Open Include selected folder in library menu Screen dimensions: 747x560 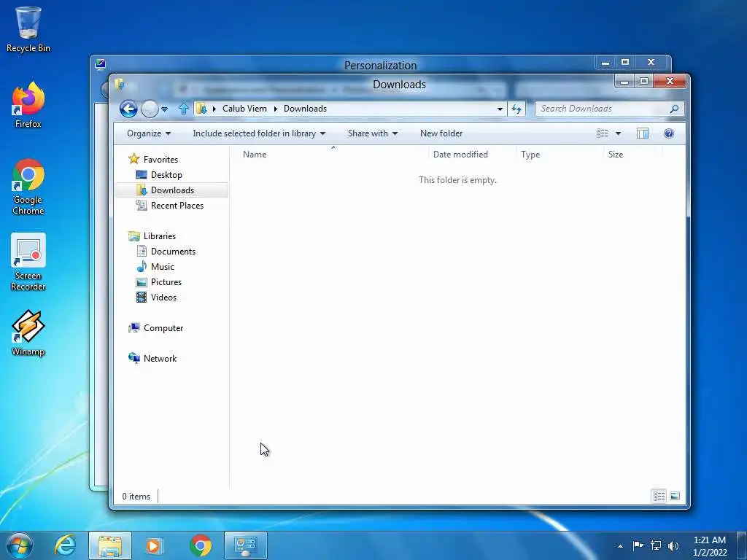pyautogui.click(x=259, y=133)
